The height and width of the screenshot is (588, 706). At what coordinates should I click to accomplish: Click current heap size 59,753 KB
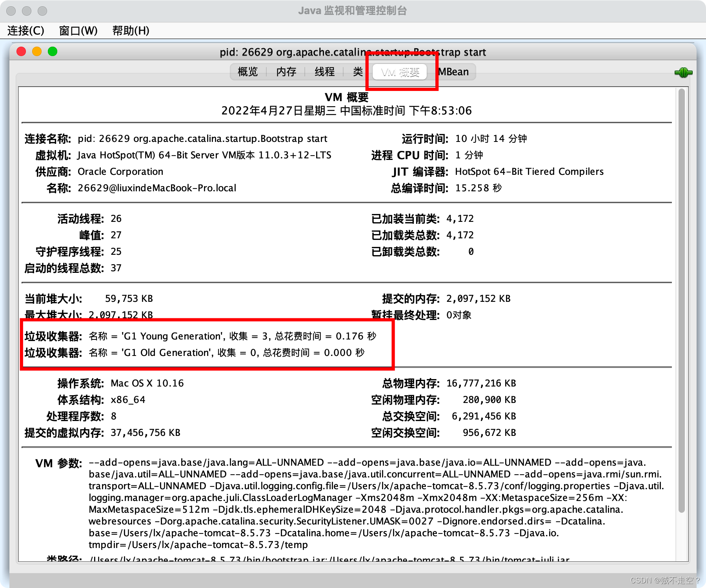click(129, 299)
